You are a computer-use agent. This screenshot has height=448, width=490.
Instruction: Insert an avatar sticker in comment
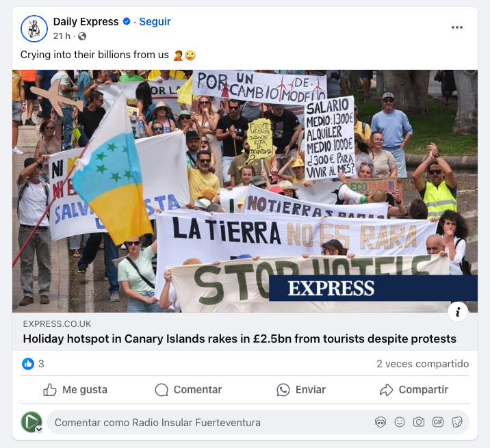(x=381, y=423)
